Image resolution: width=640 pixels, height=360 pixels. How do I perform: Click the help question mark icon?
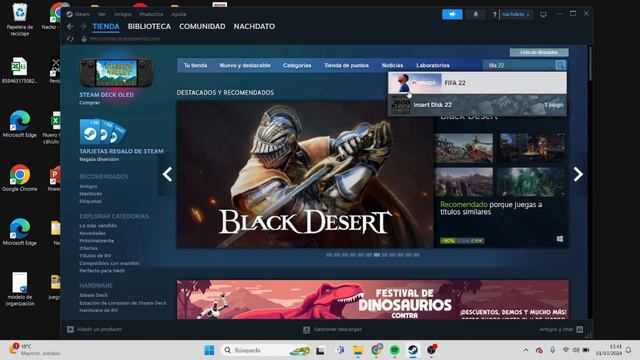pos(494,14)
